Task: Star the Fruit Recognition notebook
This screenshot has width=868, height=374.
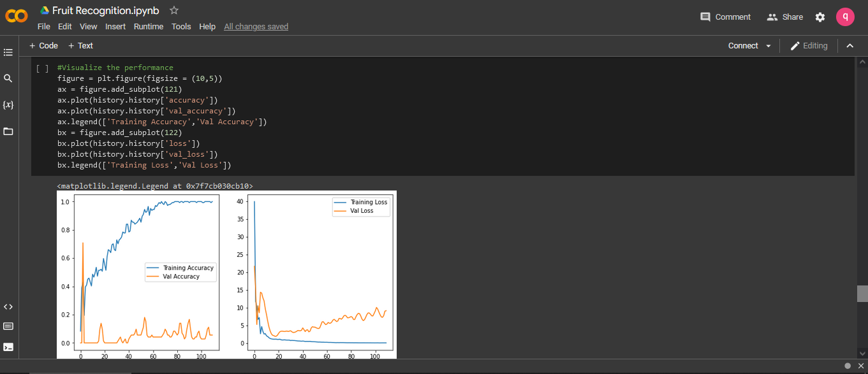Action: pos(174,10)
